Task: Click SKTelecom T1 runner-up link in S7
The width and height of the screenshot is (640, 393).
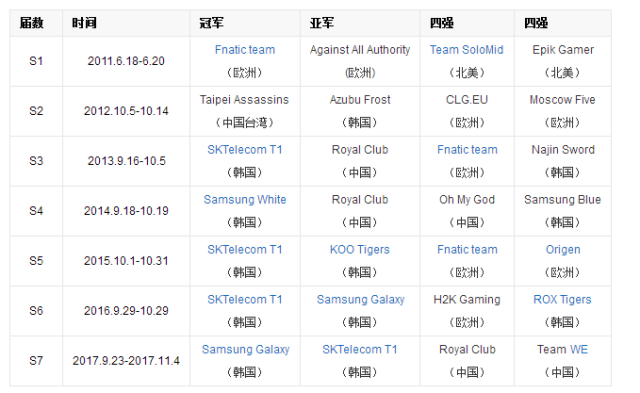Action: pyautogui.click(x=360, y=350)
